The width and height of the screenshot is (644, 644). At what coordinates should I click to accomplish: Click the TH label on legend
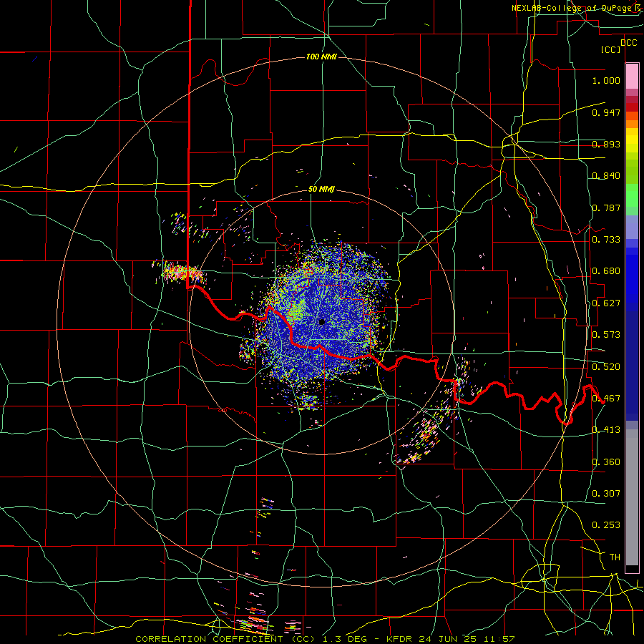(615, 557)
